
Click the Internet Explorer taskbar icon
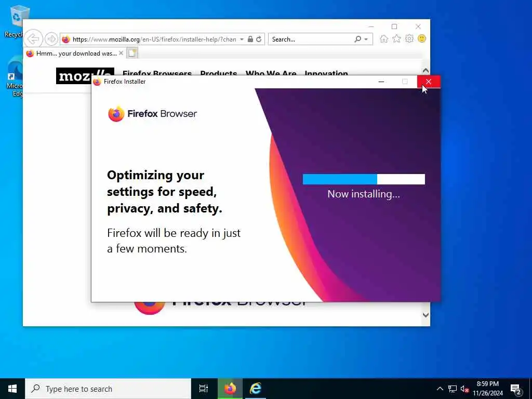(x=256, y=389)
